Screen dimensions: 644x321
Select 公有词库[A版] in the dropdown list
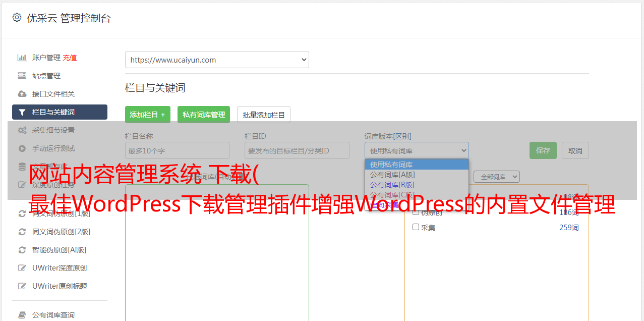pyautogui.click(x=417, y=175)
